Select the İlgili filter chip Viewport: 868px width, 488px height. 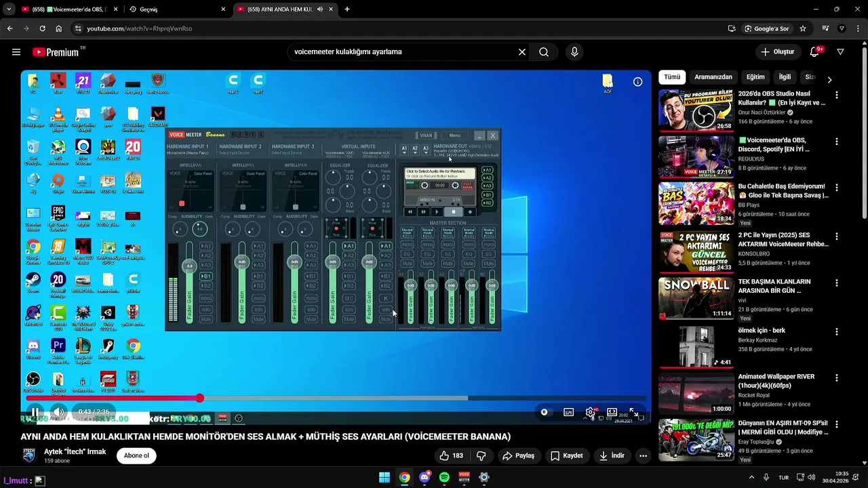(x=785, y=77)
